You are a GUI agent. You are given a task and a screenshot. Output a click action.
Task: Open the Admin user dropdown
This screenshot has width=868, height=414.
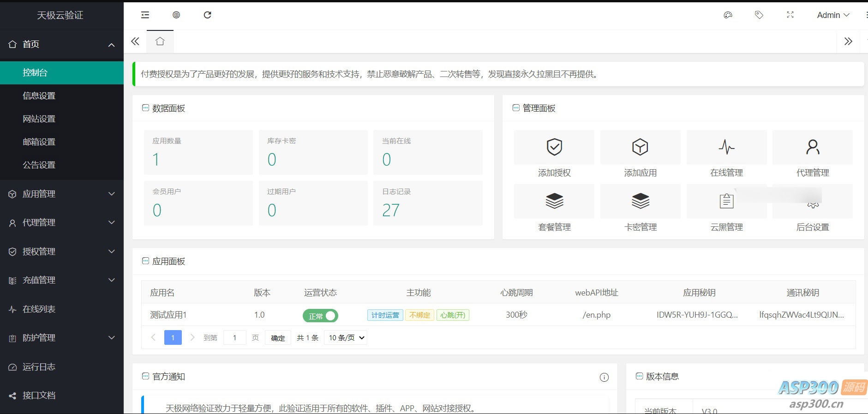click(x=833, y=15)
